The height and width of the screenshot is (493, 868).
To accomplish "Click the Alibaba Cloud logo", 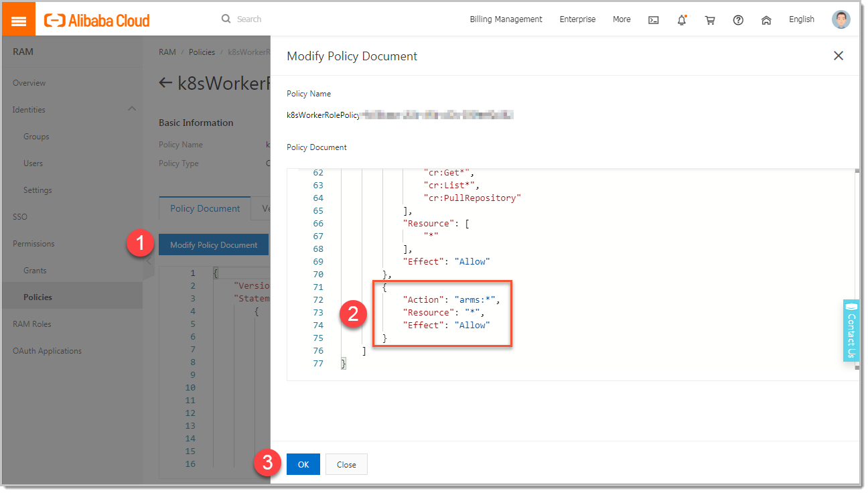I will [x=97, y=21].
